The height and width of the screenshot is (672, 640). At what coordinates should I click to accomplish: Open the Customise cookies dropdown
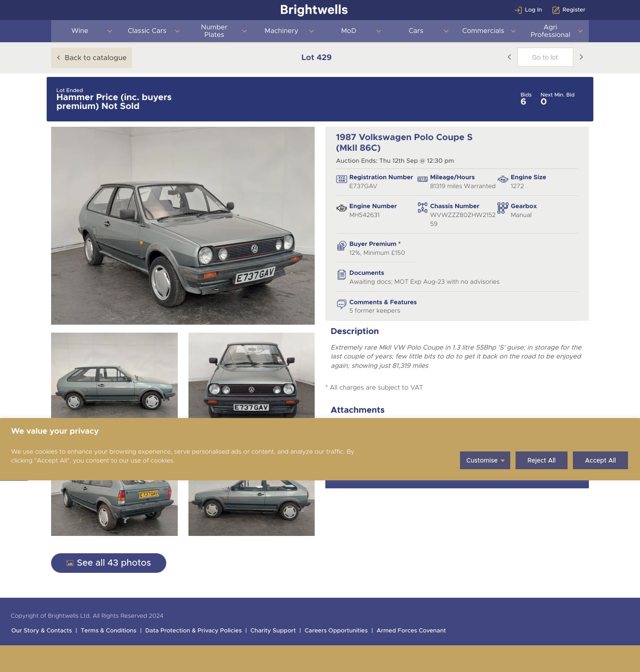point(485,460)
